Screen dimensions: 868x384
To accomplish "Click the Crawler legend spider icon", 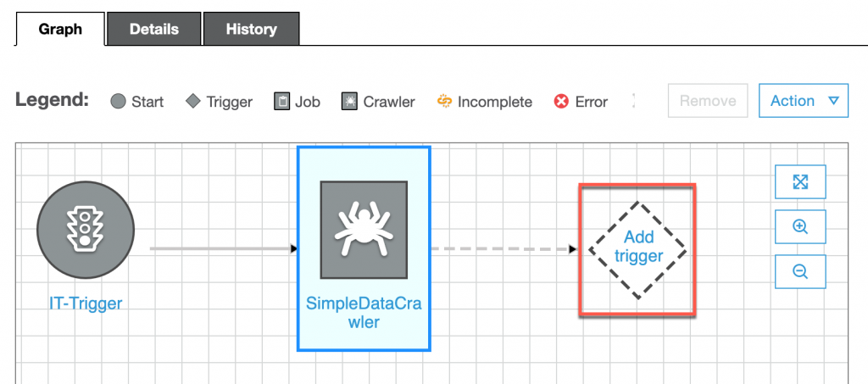I will tap(350, 102).
